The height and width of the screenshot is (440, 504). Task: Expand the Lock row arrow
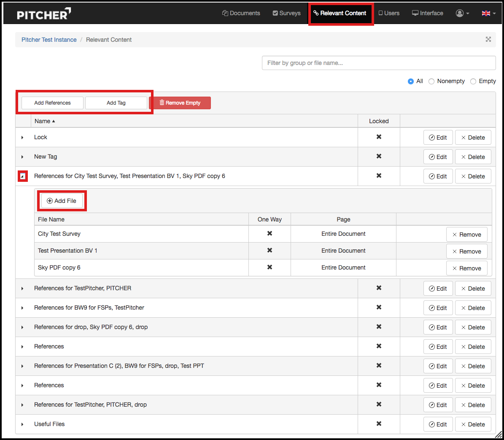tap(22, 138)
